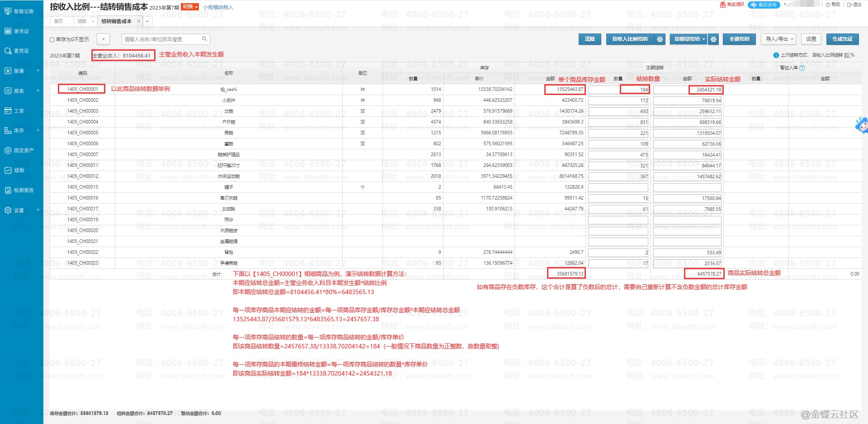The width and height of the screenshot is (868, 424).
Task: Switch to the 首页 tab
Action: pyautogui.click(x=58, y=21)
